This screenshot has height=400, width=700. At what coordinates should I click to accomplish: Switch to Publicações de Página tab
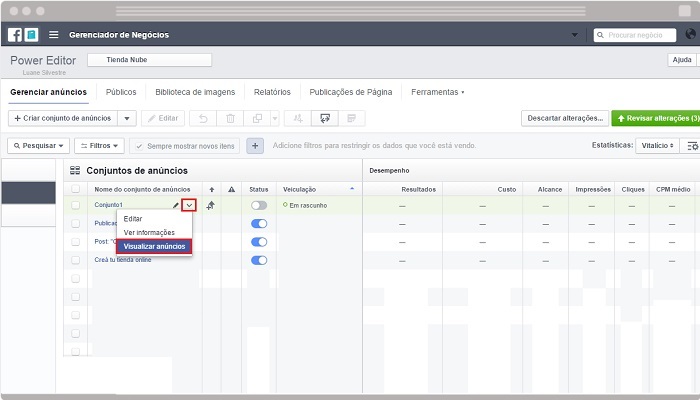[351, 92]
